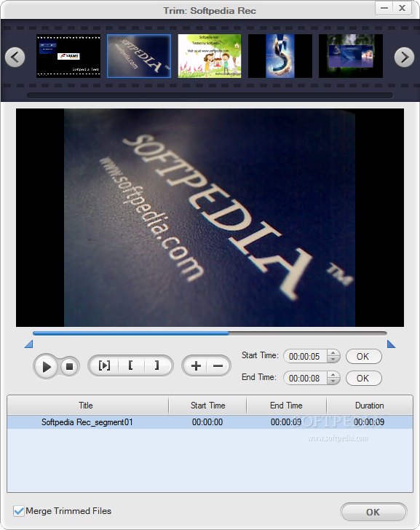Increase End Time with up arrow
The image size is (420, 530).
click(x=333, y=374)
